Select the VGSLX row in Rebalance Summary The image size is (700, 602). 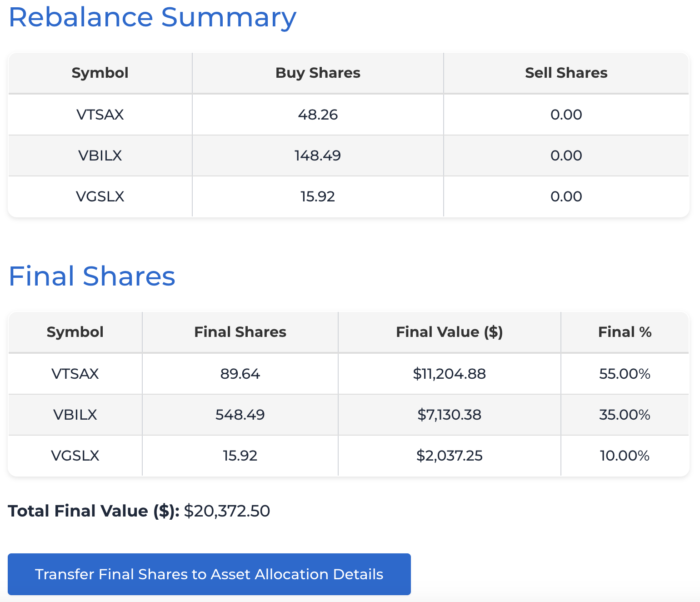[100, 196]
